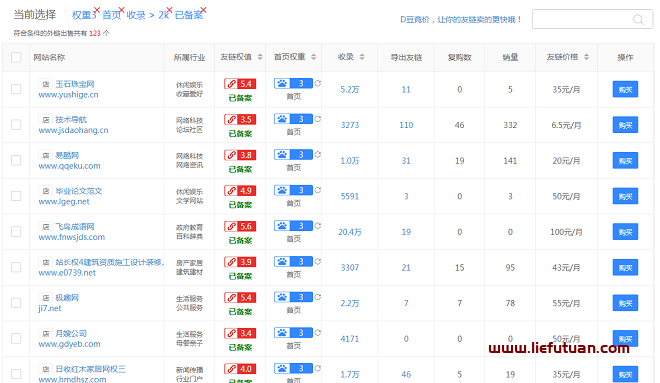Click the 123 matching results count
The image size is (660, 383).
(95, 33)
